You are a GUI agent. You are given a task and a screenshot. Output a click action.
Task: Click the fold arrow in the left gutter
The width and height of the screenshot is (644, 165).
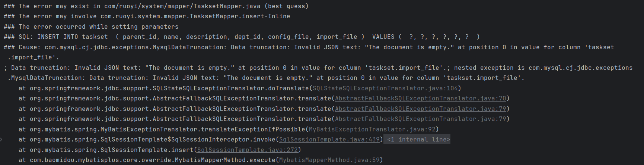(1, 140)
